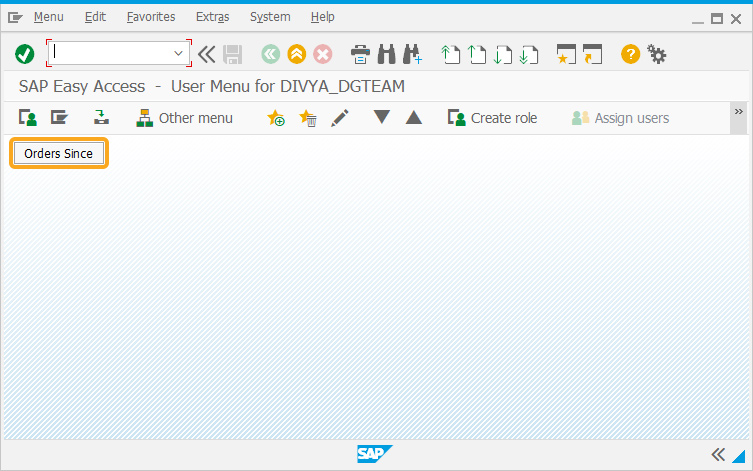Click the SAP Menu icon
The width and height of the screenshot is (753, 471).
[x=60, y=118]
